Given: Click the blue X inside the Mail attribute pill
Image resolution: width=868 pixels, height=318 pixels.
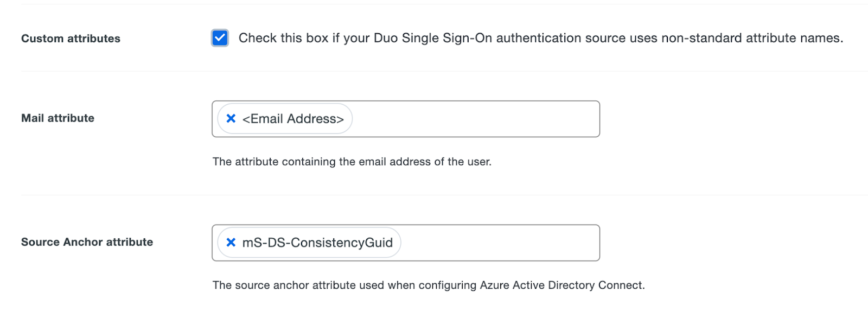Looking at the screenshot, I should pyautogui.click(x=230, y=118).
